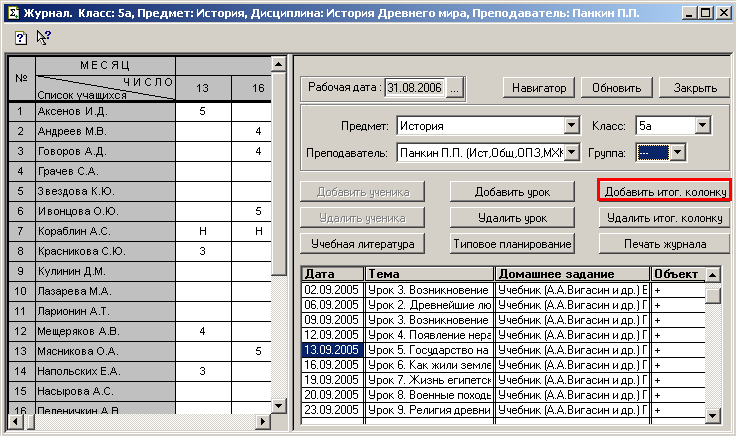
Task: Click the Рабочая дата input field
Action: (415, 88)
